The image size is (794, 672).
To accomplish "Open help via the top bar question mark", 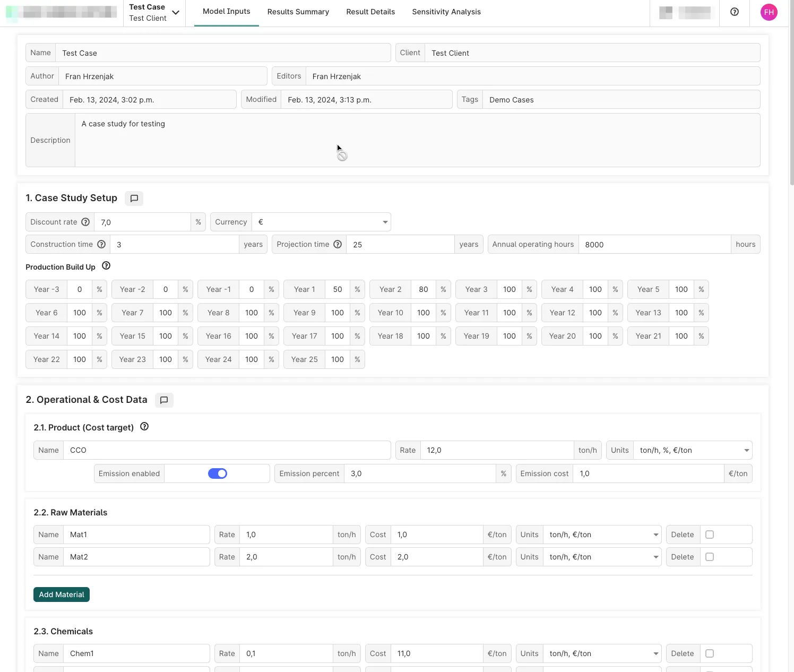I will coord(734,12).
